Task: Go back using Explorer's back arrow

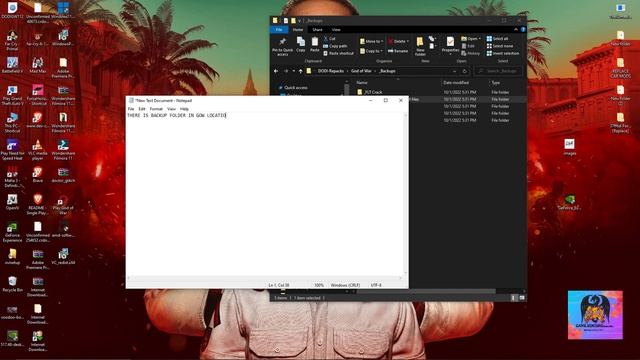Action: click(276, 71)
